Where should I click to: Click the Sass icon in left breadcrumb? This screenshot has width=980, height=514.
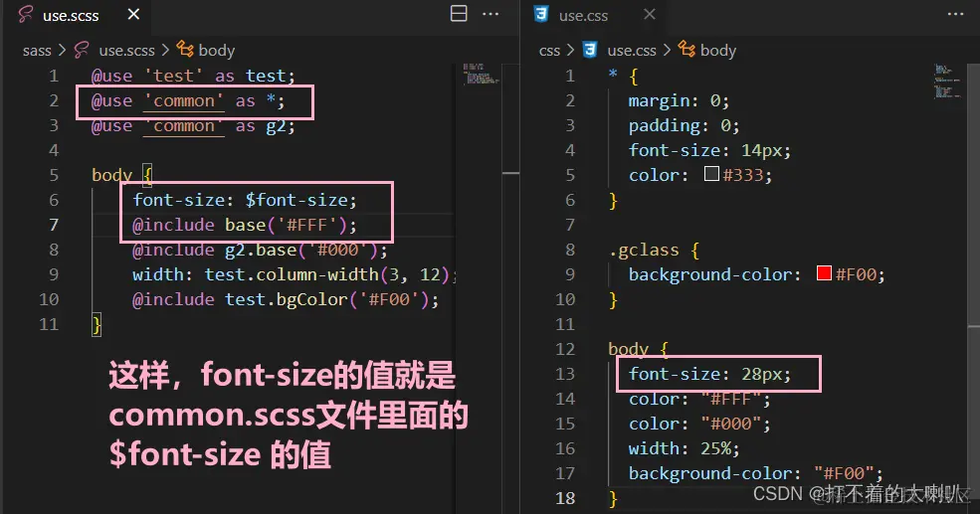point(82,50)
